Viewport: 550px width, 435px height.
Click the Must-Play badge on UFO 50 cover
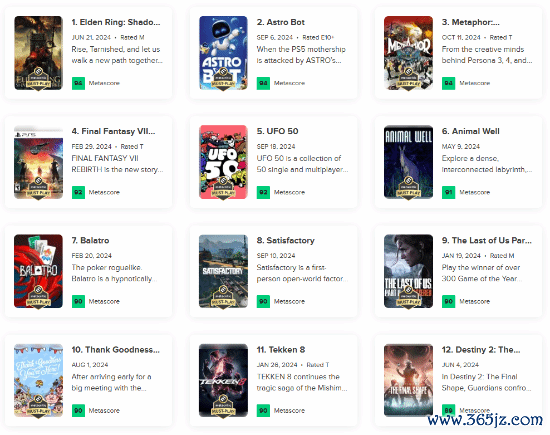(223, 188)
